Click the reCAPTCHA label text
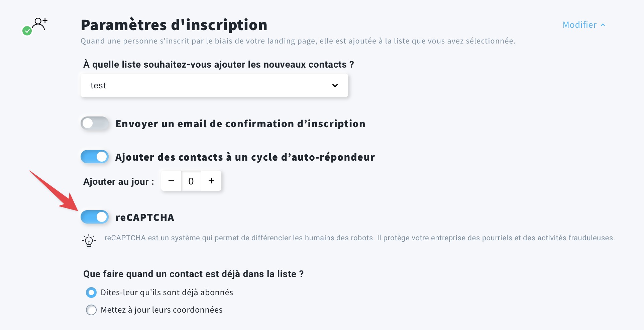644x330 pixels. 144,218
